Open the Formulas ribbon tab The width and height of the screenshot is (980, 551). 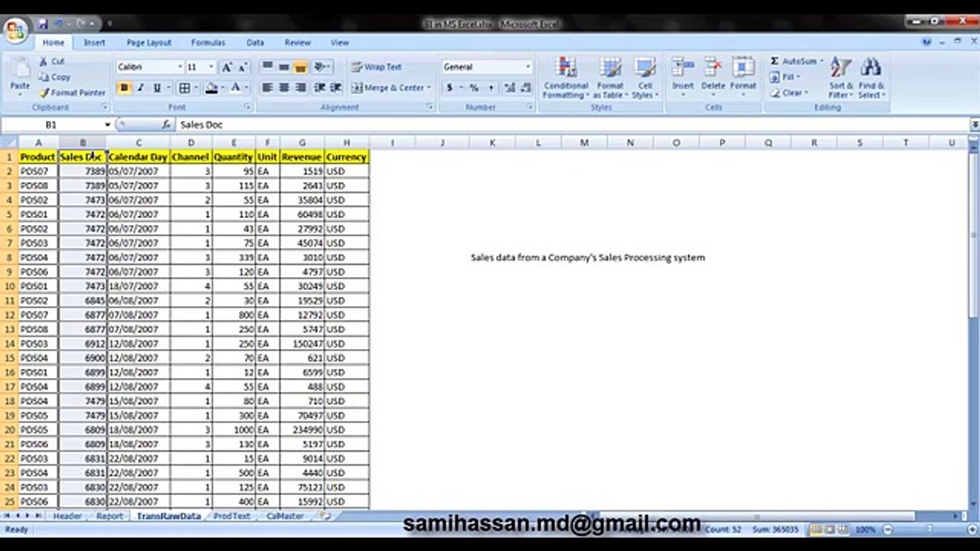(x=208, y=43)
